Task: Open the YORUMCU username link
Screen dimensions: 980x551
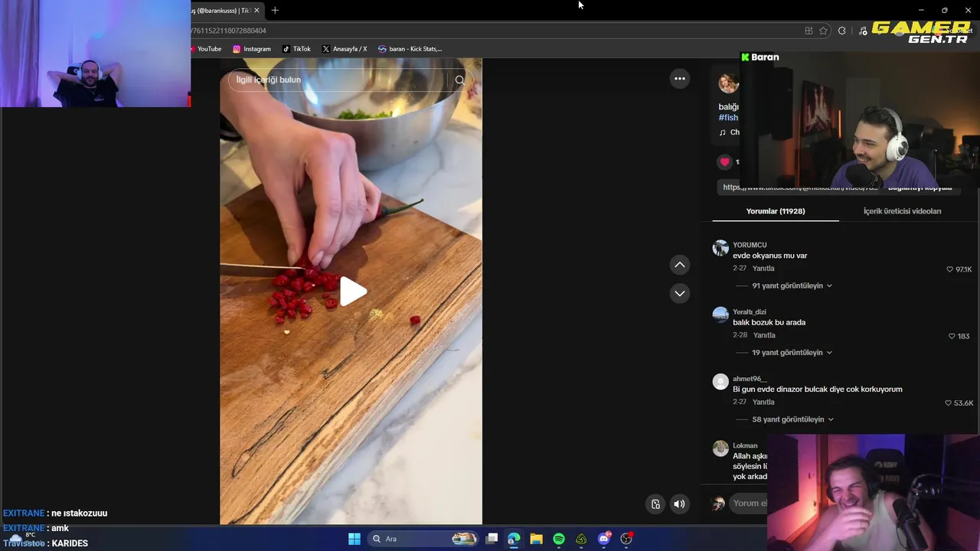Action: (x=750, y=245)
